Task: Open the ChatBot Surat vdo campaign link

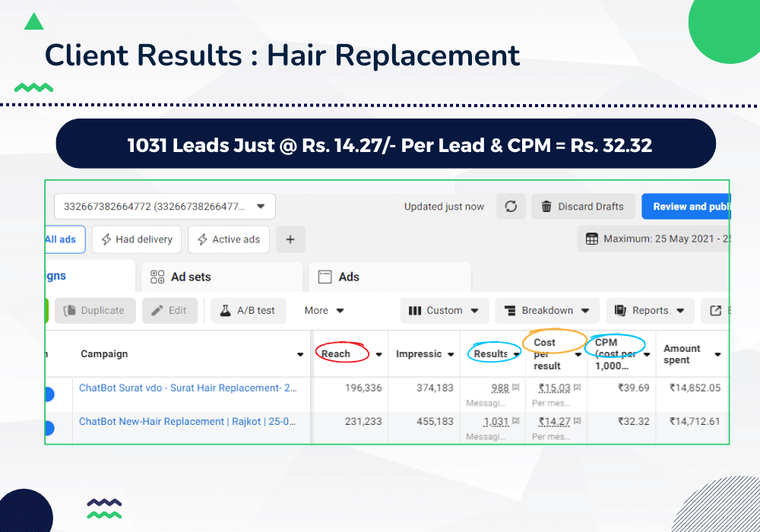Action: (187, 388)
